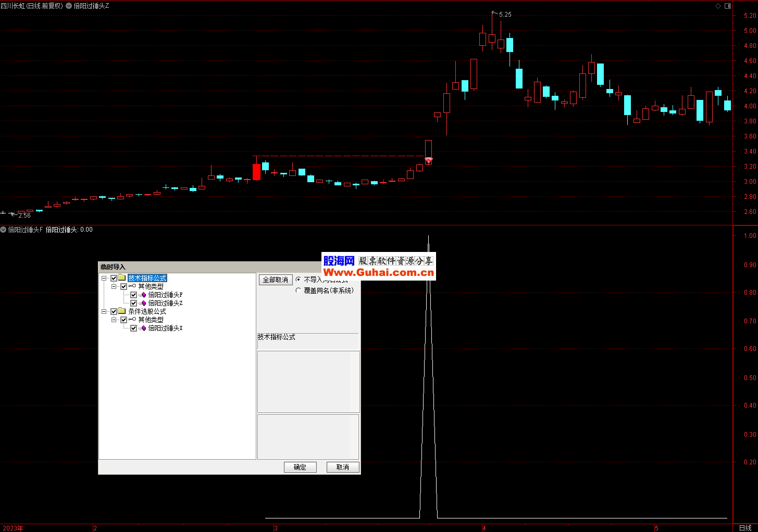Click the 5.25 high price label
This screenshot has height=532, width=758.
(505, 15)
